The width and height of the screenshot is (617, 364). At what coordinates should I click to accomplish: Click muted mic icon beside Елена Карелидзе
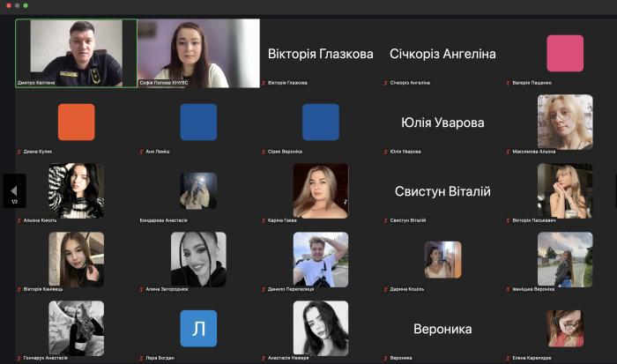[508, 358]
